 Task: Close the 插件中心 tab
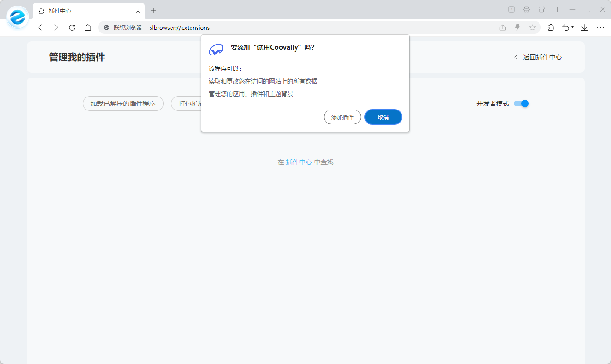point(138,11)
